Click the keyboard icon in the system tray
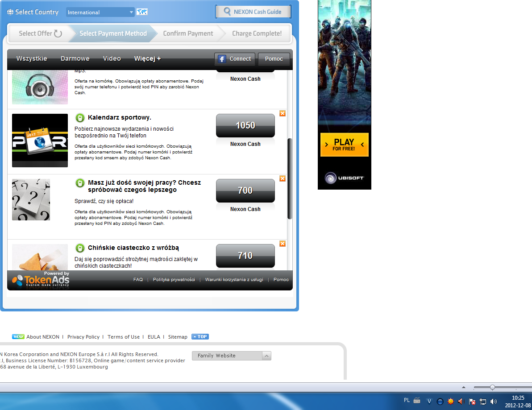The height and width of the screenshot is (410, 532). point(417,401)
